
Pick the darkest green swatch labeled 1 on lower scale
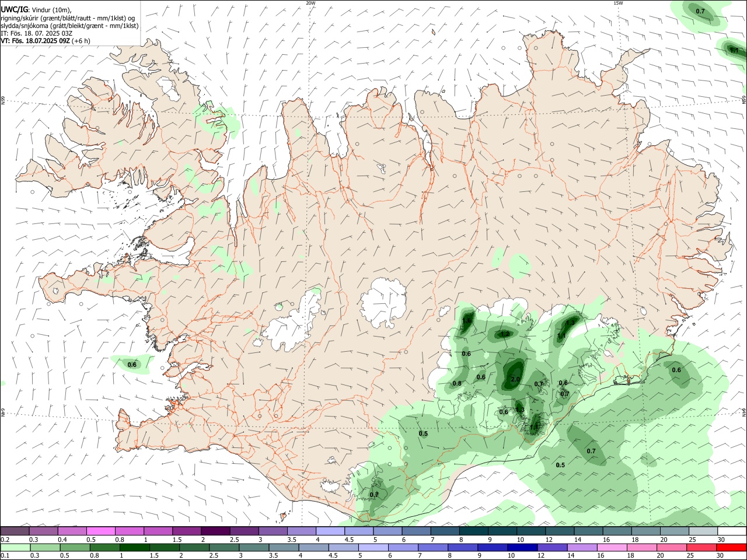click(x=134, y=548)
